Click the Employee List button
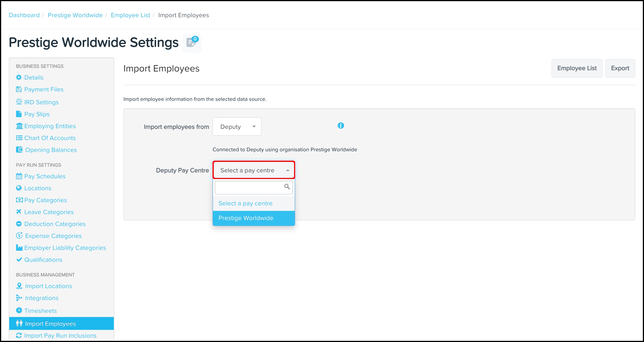 point(577,68)
